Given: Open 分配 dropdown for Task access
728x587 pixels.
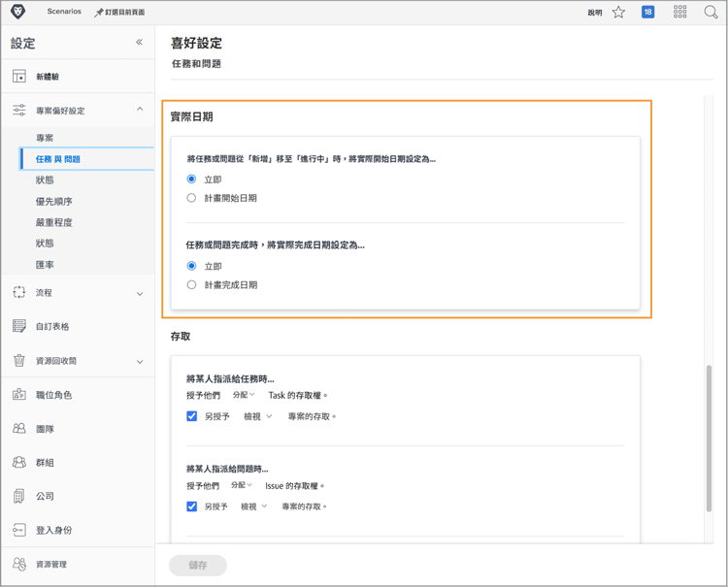Looking at the screenshot, I should (x=244, y=395).
